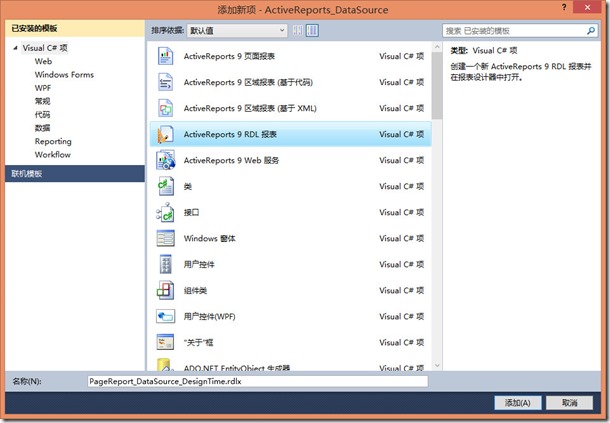Collapse the Visual C# 项 tree node
This screenshot has width=610, height=423.
pos(15,48)
